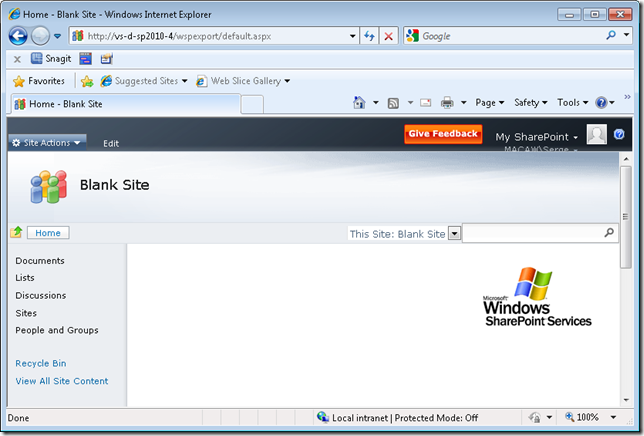Viewport: 644px width, 436px height.
Task: Click the Internet Explorer logo in title bar
Action: pos(14,14)
